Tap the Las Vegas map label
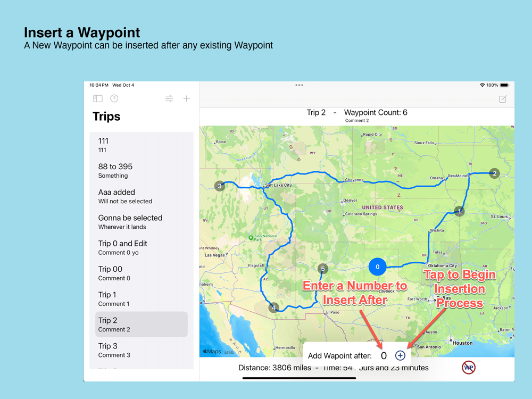This screenshot has width=532, height=399. [x=214, y=255]
